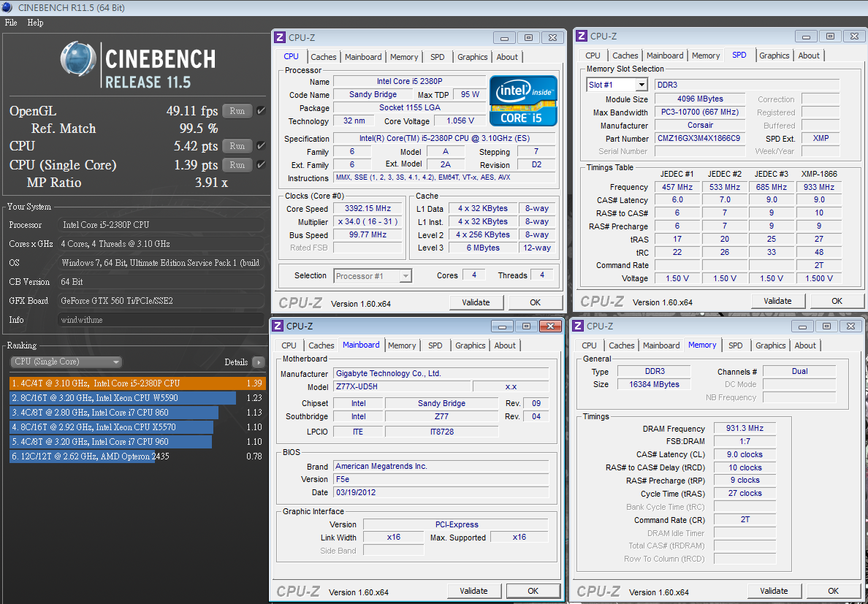The height and width of the screenshot is (604, 868).
Task: Open Memory tab in top-left CPU-Z window
Action: (x=404, y=57)
